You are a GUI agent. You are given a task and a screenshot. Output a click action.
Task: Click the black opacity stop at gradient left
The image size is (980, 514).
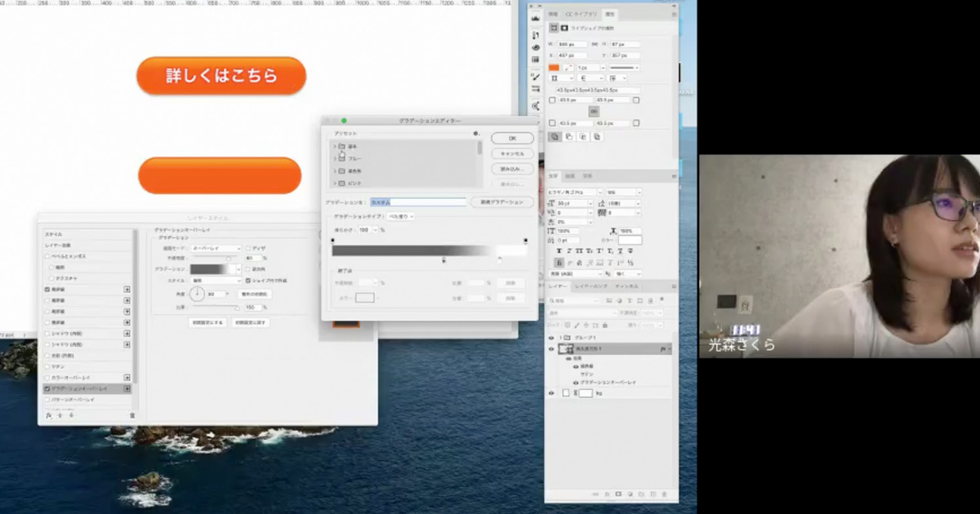332,241
